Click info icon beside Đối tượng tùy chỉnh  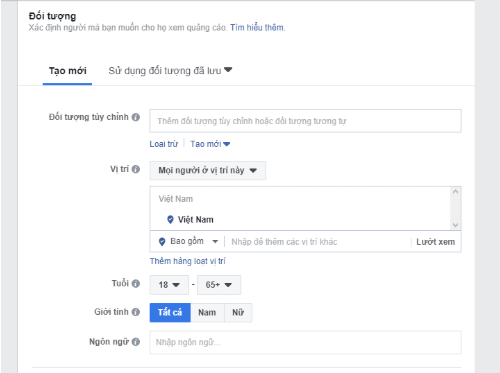[x=136, y=117]
